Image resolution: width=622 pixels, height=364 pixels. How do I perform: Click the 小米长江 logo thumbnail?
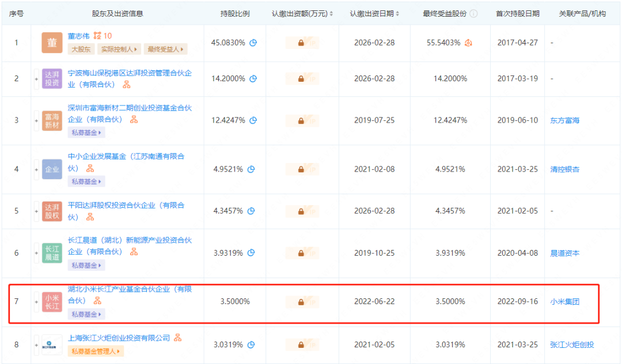[52, 302]
